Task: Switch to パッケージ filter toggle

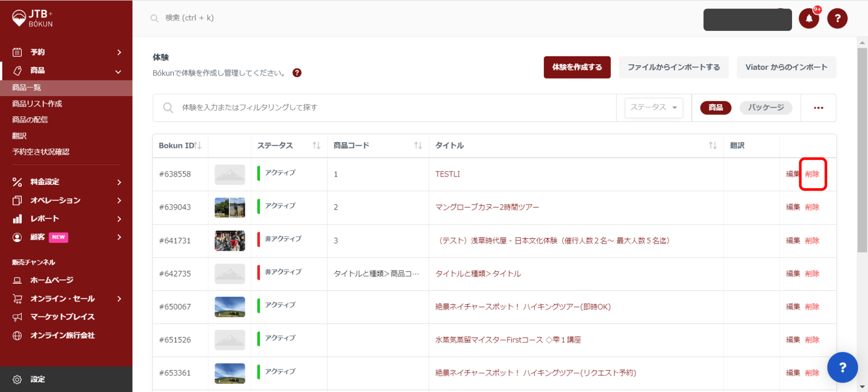Action: (x=765, y=108)
